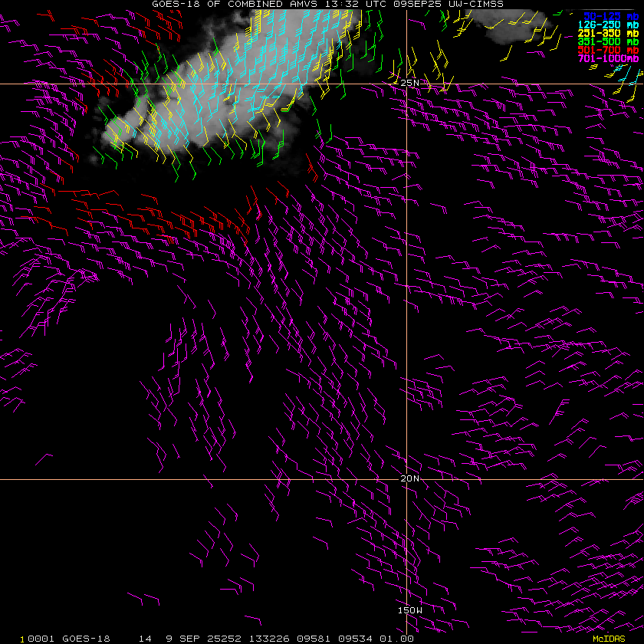644x644 pixels.
Task: Click the UW-CIMSS text in title
Action: click(x=475, y=4)
